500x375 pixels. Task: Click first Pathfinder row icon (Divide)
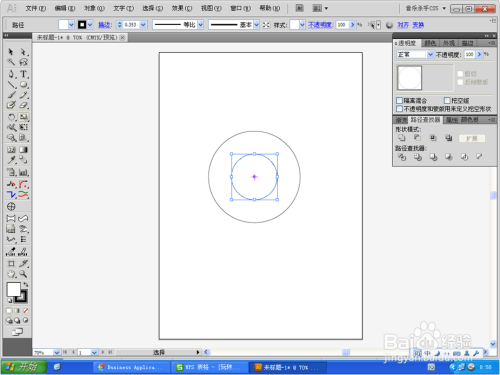[402, 157]
